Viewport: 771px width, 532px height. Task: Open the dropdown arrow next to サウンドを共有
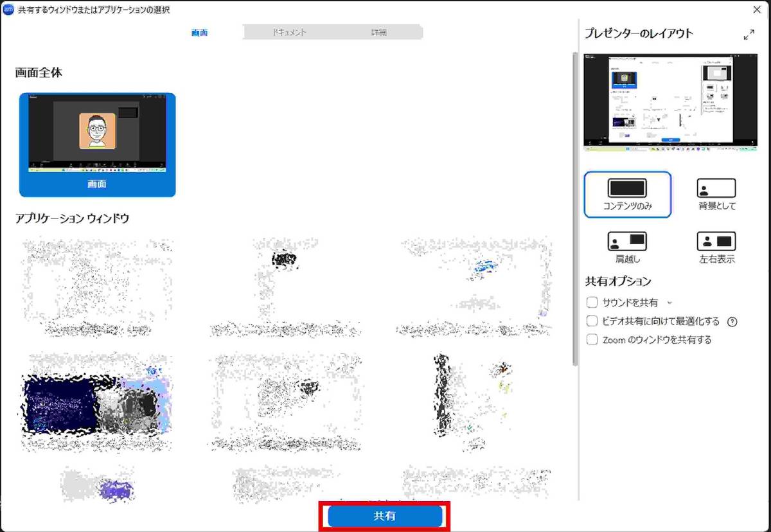669,303
